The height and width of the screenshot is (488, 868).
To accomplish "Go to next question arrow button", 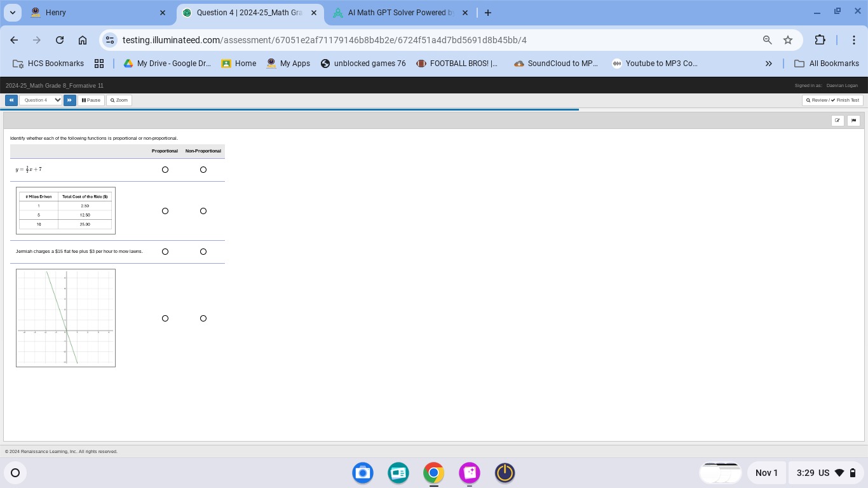I will pos(70,100).
